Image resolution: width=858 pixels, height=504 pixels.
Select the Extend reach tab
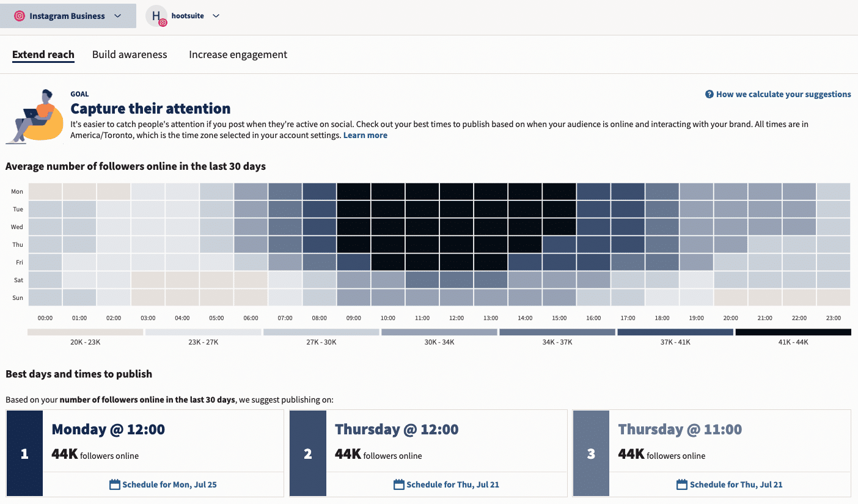43,54
